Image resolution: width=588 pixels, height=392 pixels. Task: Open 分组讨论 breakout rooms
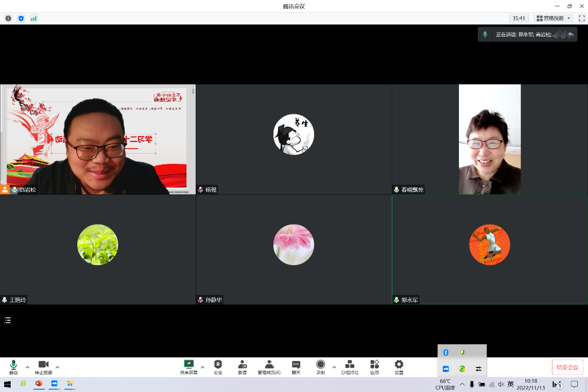(x=350, y=367)
